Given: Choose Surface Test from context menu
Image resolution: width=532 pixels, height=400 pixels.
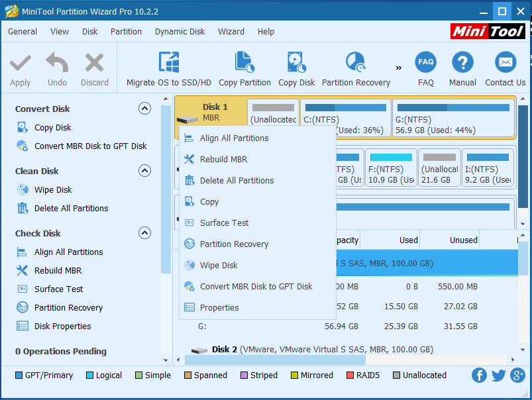Looking at the screenshot, I should click(x=258, y=223).
